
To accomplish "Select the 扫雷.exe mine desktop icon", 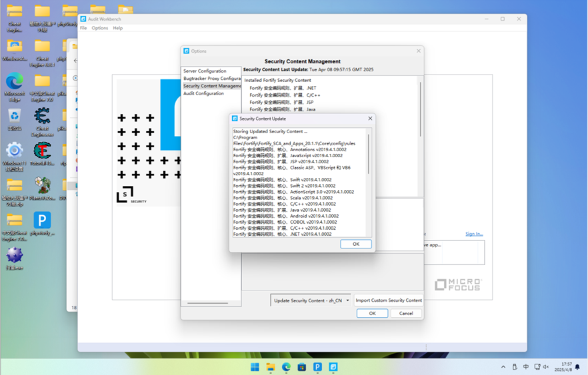I will pos(15,258).
